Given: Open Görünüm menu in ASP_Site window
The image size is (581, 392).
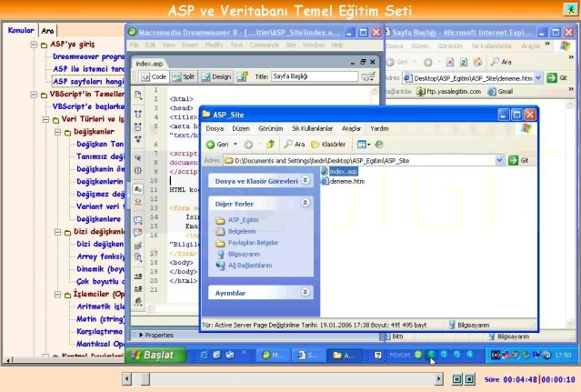Looking at the screenshot, I should pos(270,128).
